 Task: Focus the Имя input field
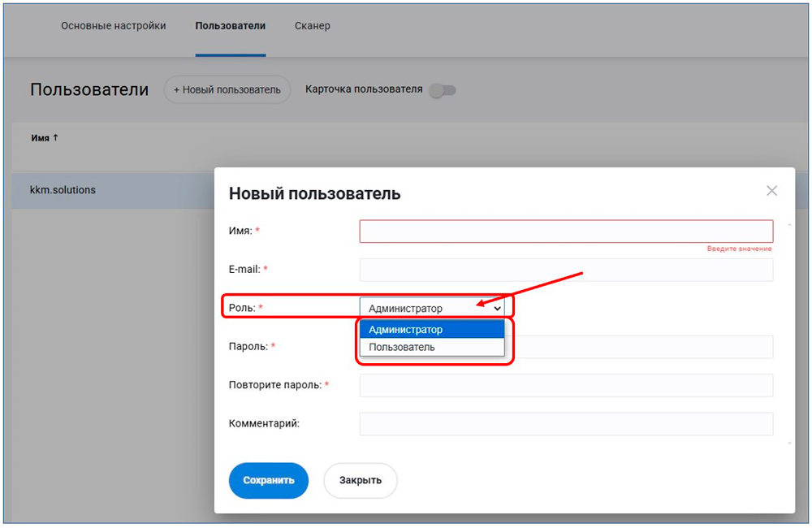tap(566, 232)
